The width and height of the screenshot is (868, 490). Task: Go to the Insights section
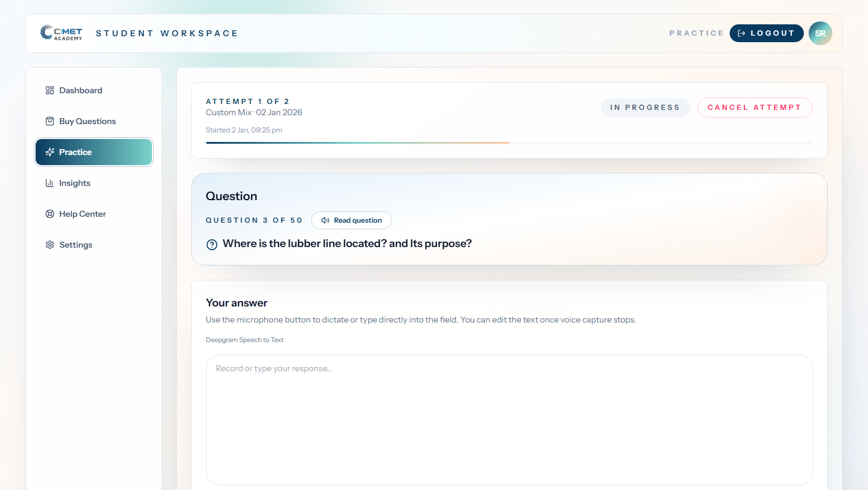75,183
